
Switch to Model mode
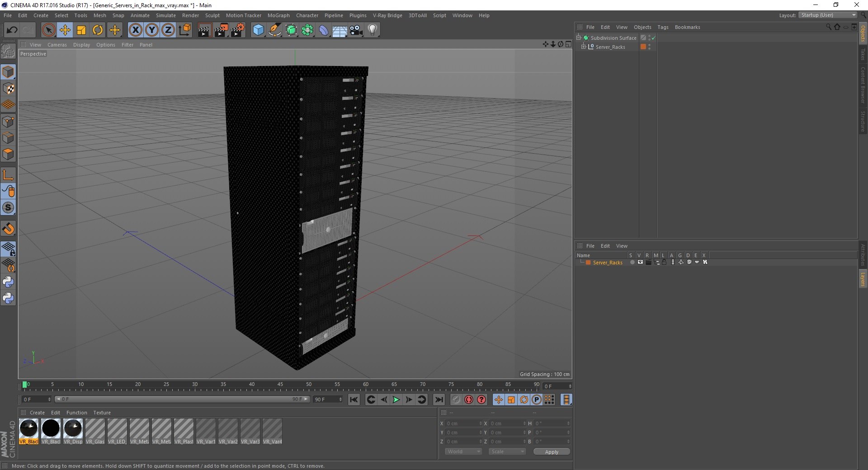coord(8,72)
